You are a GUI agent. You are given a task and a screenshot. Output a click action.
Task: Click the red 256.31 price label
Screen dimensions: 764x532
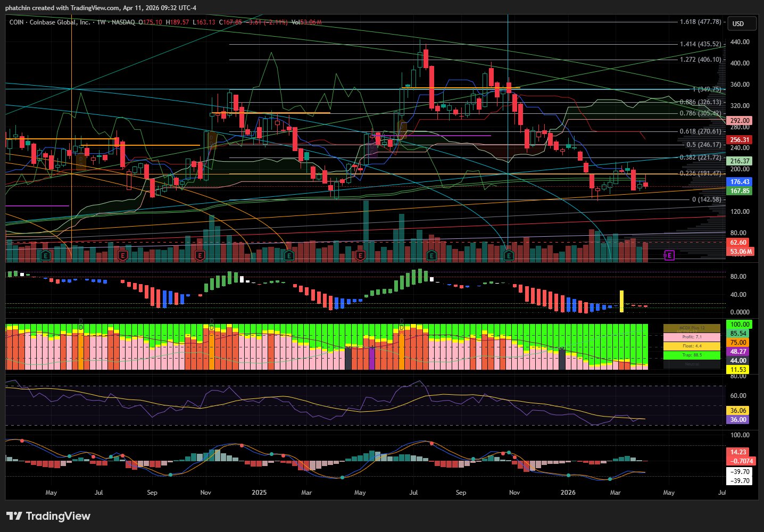click(x=739, y=140)
